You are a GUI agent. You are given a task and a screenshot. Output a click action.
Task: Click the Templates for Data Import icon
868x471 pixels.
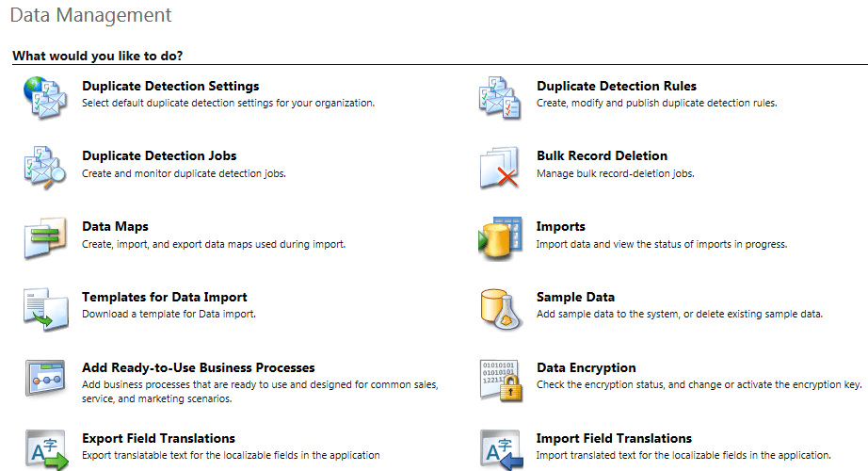(x=45, y=307)
